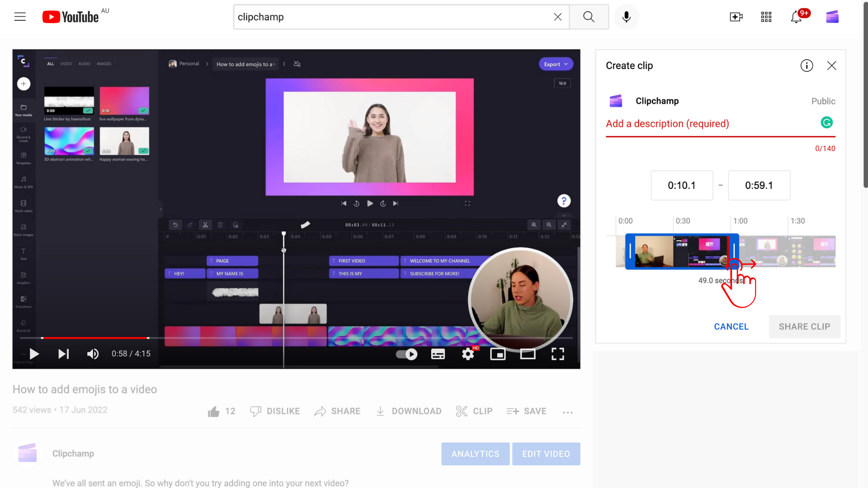Close the Create clip panel
The width and height of the screenshot is (868, 488).
pyautogui.click(x=831, y=66)
